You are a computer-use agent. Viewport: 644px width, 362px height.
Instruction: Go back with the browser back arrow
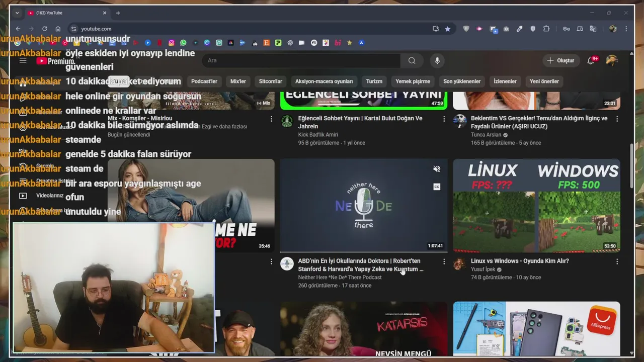pos(18,29)
